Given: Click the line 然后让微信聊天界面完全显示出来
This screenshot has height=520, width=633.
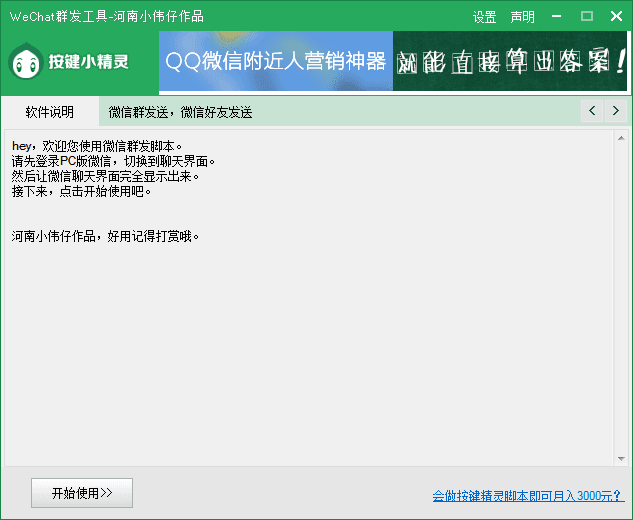Looking at the screenshot, I should (x=105, y=176).
